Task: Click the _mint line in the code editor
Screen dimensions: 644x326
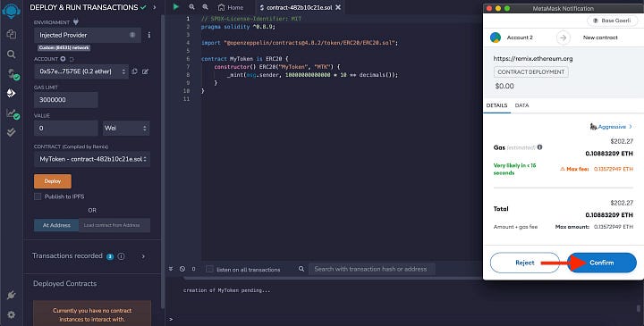Action: pyautogui.click(x=312, y=75)
